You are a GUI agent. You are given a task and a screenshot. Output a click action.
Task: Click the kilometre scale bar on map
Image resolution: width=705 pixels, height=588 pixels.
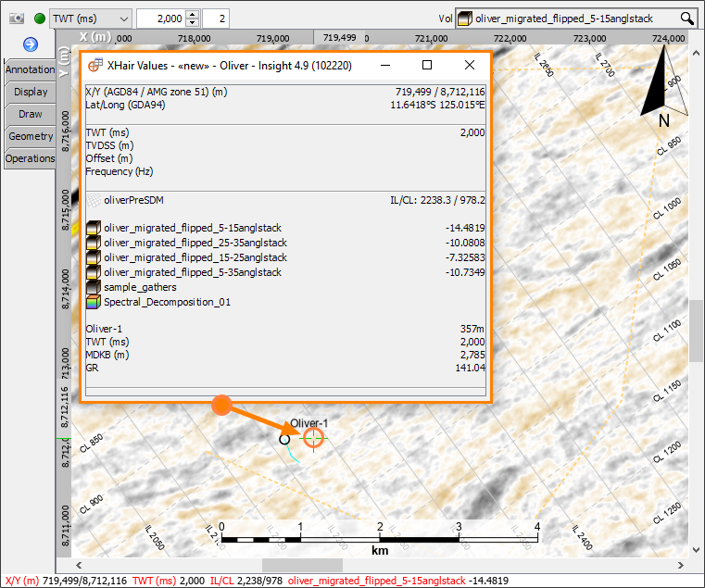pos(380,538)
